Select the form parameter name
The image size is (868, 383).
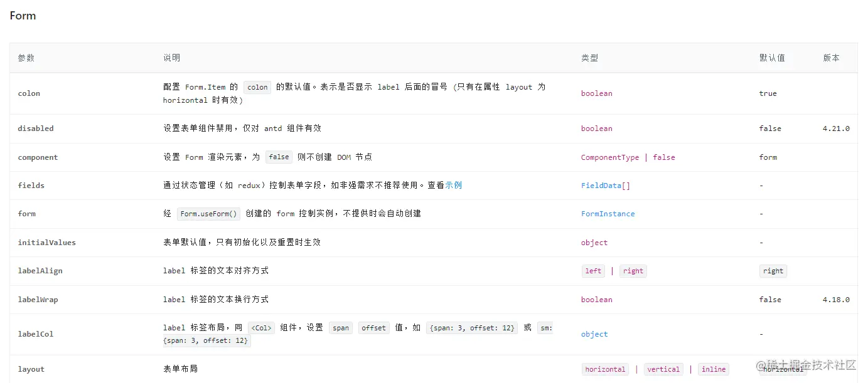26,214
